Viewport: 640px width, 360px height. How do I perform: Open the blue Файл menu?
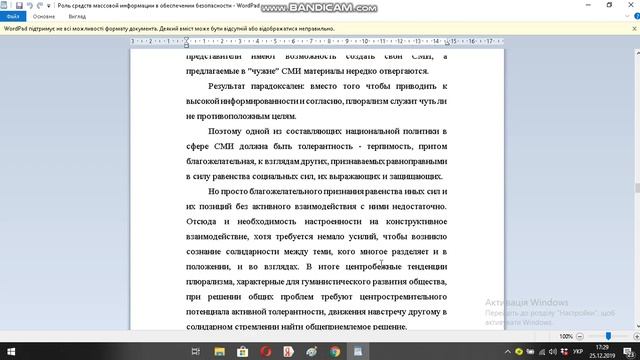(x=13, y=16)
